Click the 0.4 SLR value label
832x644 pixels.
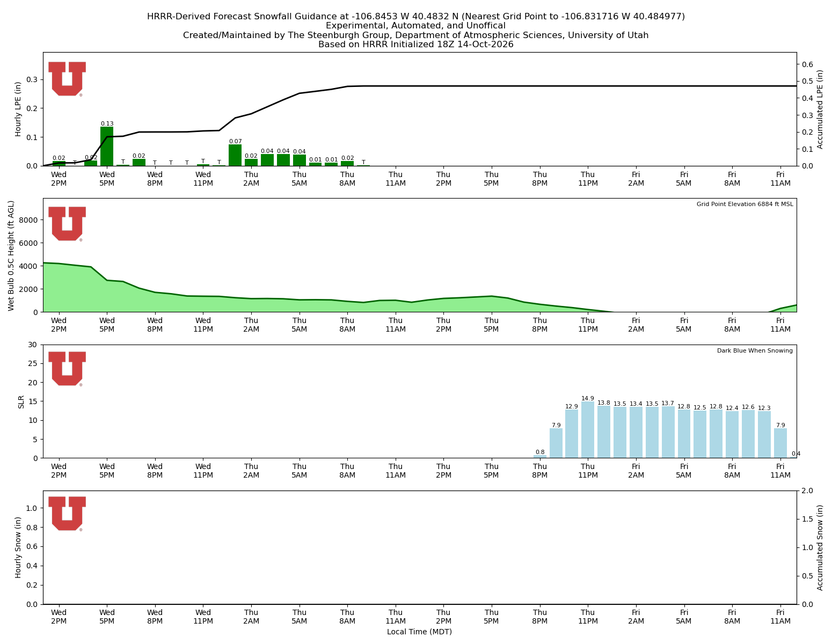coord(795,453)
